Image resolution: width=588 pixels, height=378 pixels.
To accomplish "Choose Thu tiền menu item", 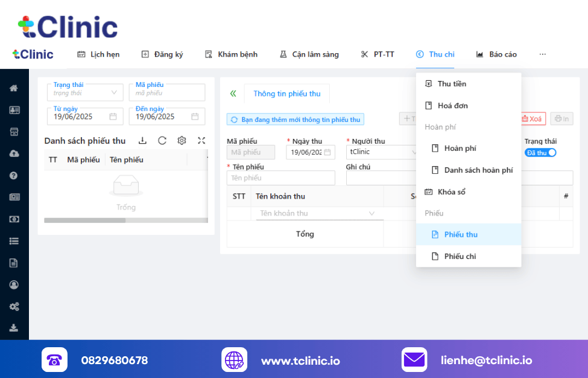I will click(451, 84).
